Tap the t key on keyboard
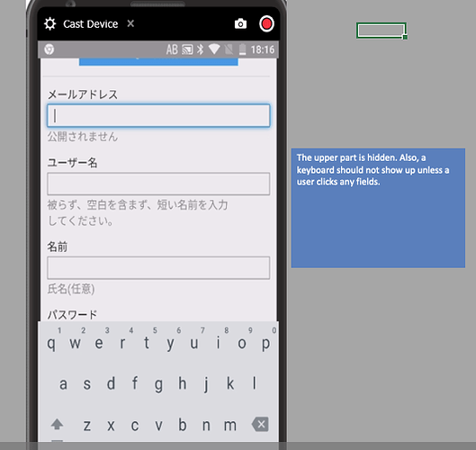 [147, 344]
